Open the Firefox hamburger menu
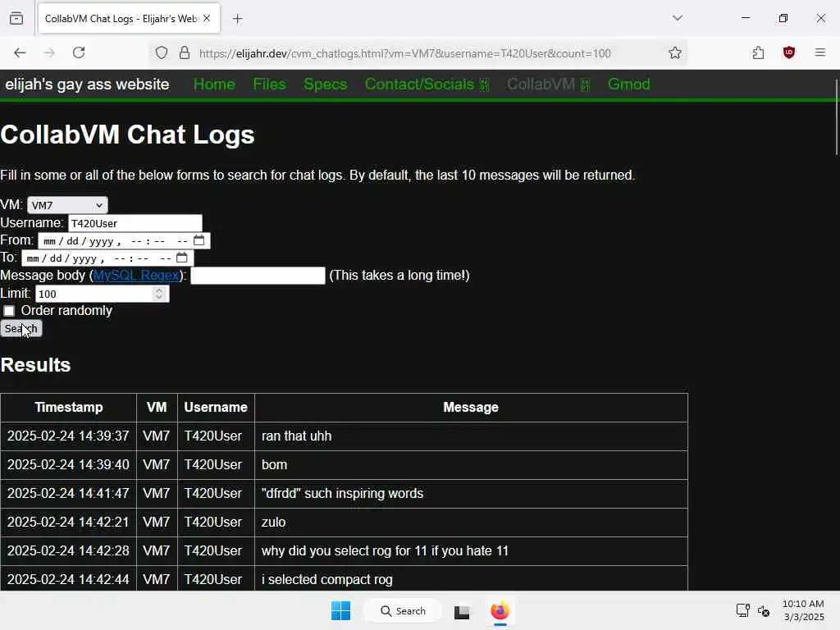The image size is (840, 630). pyautogui.click(x=820, y=52)
